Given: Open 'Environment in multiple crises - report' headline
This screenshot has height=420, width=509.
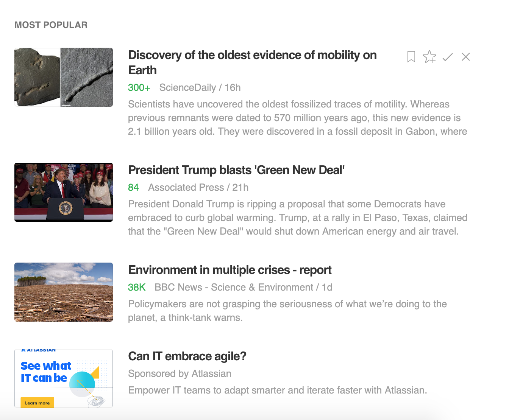Looking at the screenshot, I should 230,270.
